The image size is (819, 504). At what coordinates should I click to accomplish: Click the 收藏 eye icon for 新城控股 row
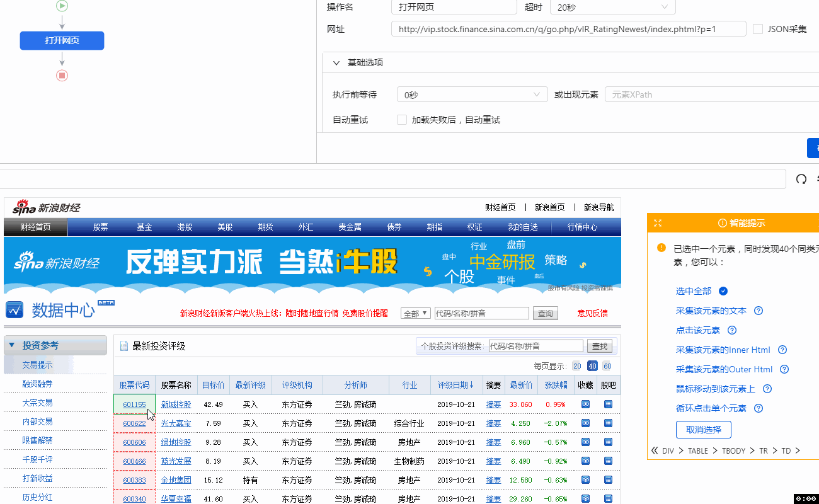point(585,404)
